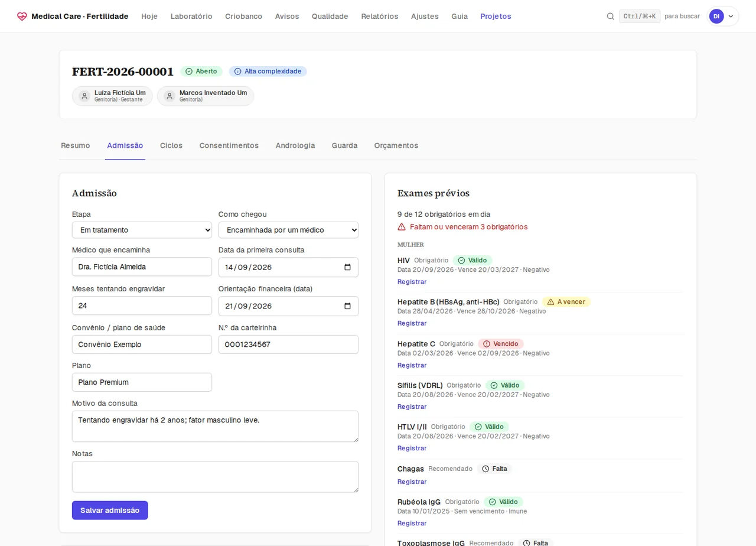This screenshot has width=756, height=546.
Task: Open the Como chegou dropdown
Action: [288, 230]
